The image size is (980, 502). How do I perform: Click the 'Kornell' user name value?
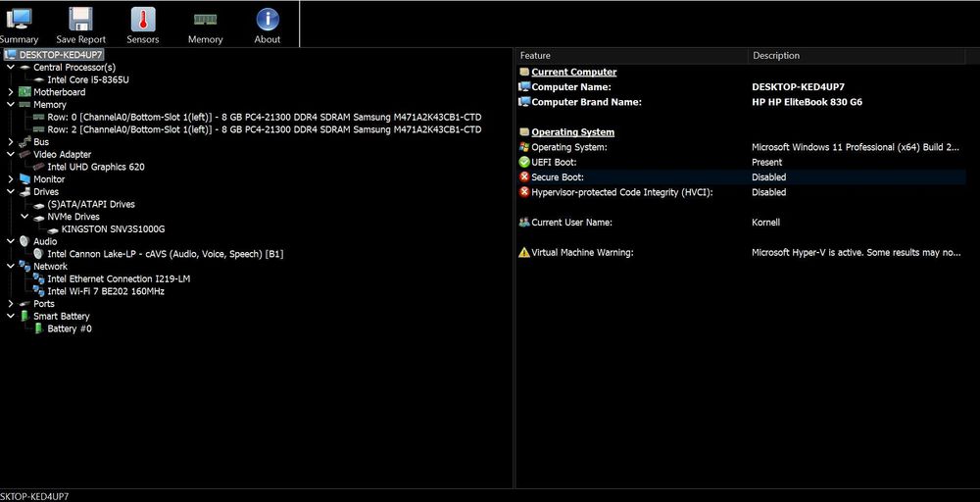click(x=765, y=222)
